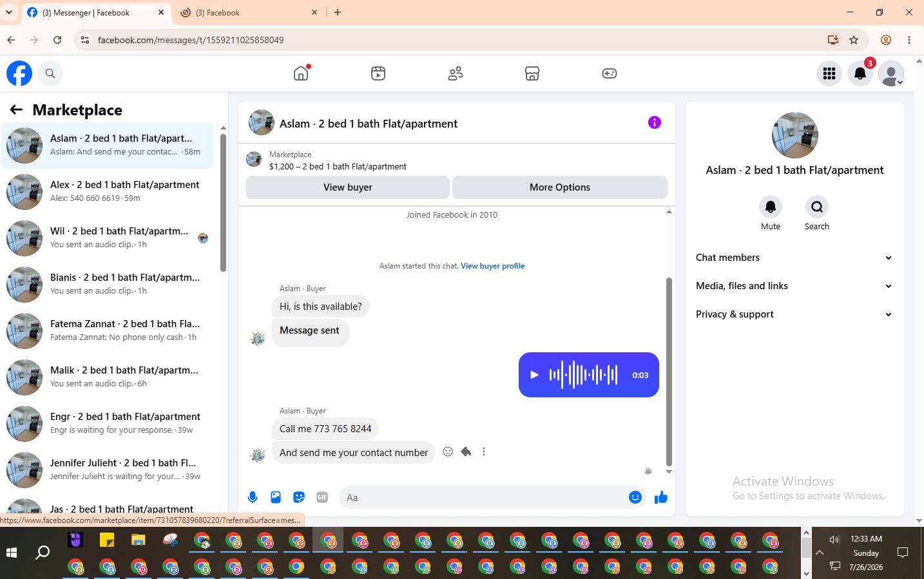Open the GIF picker
This screenshot has height=579, width=924.
(322, 497)
